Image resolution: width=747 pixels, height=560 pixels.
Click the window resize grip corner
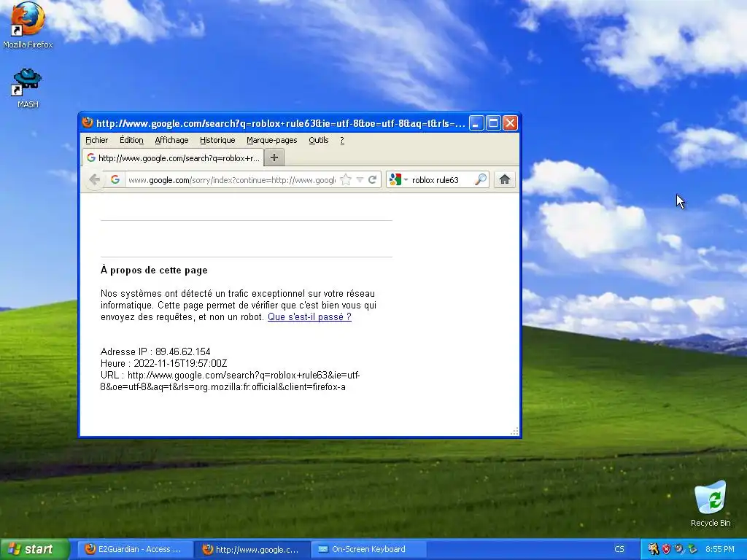click(x=514, y=432)
